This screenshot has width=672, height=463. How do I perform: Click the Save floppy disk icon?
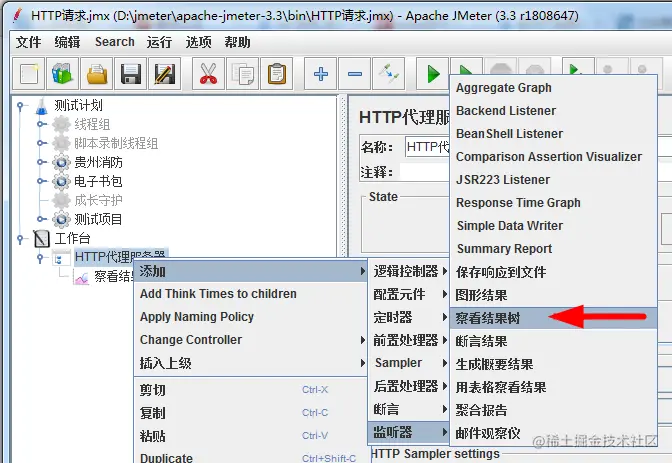pos(131,74)
